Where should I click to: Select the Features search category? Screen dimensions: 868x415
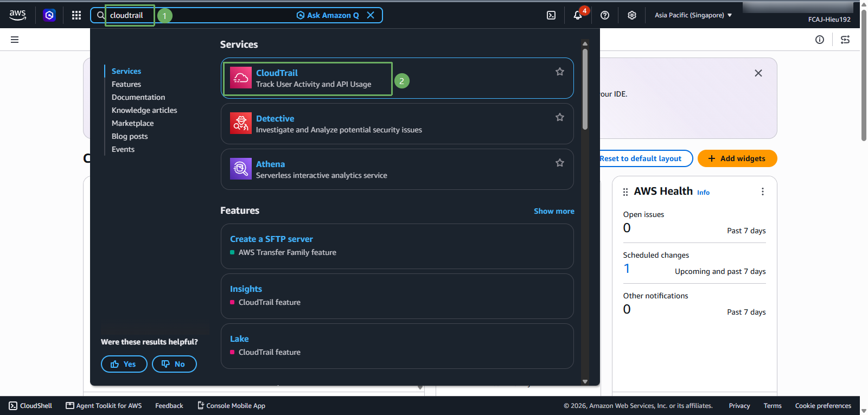pos(126,84)
